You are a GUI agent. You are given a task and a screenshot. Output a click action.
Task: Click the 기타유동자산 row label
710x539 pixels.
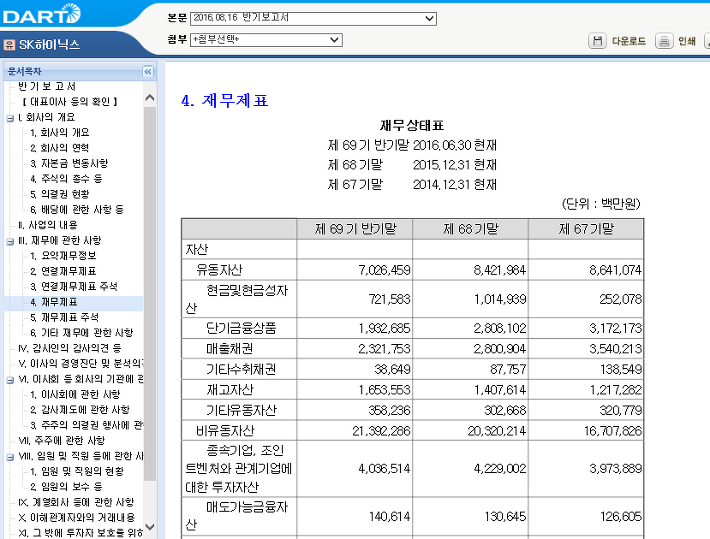pyautogui.click(x=241, y=410)
